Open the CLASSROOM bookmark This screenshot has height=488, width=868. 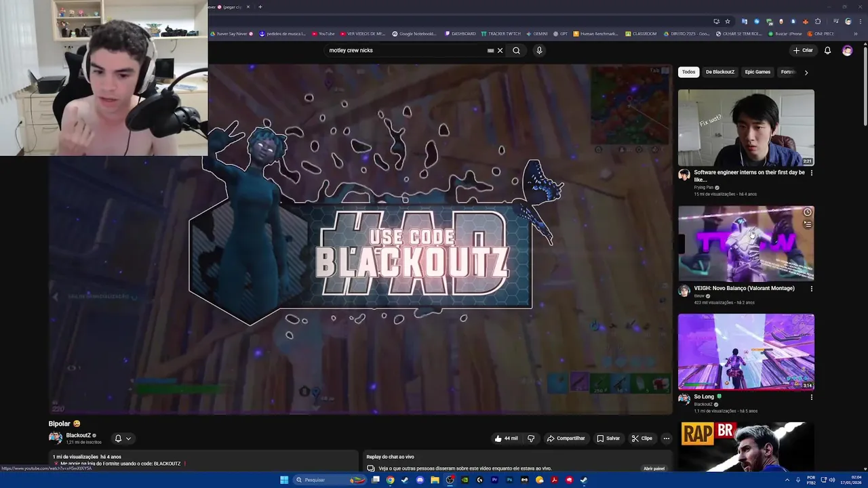tap(641, 34)
